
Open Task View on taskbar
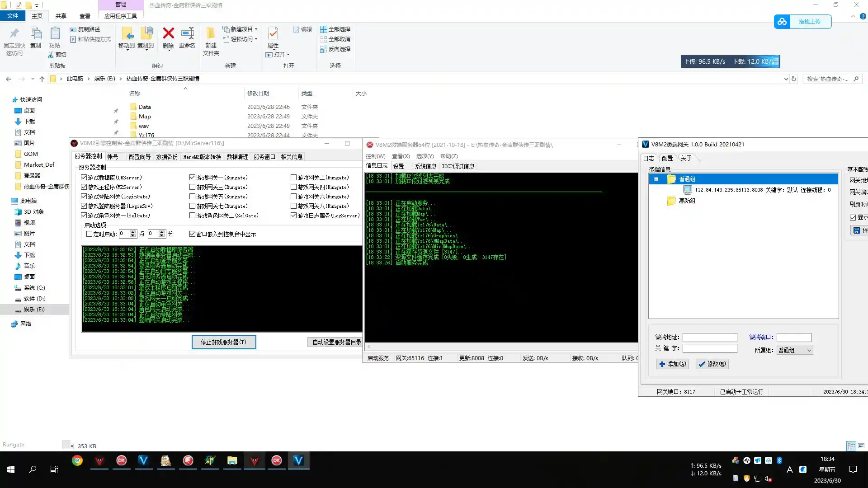[x=54, y=469]
